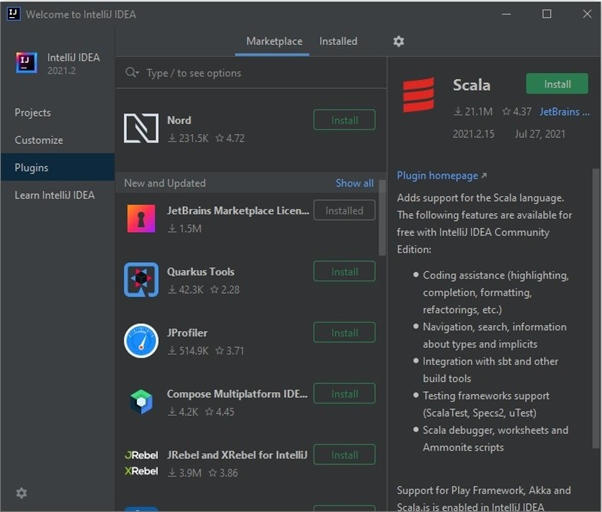Select Plugins in the sidebar

[58, 167]
